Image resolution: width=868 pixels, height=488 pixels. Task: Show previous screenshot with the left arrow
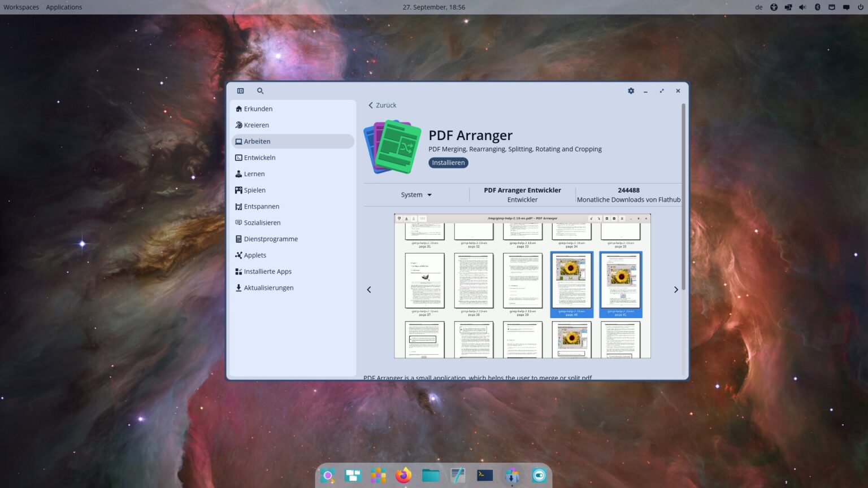point(369,289)
